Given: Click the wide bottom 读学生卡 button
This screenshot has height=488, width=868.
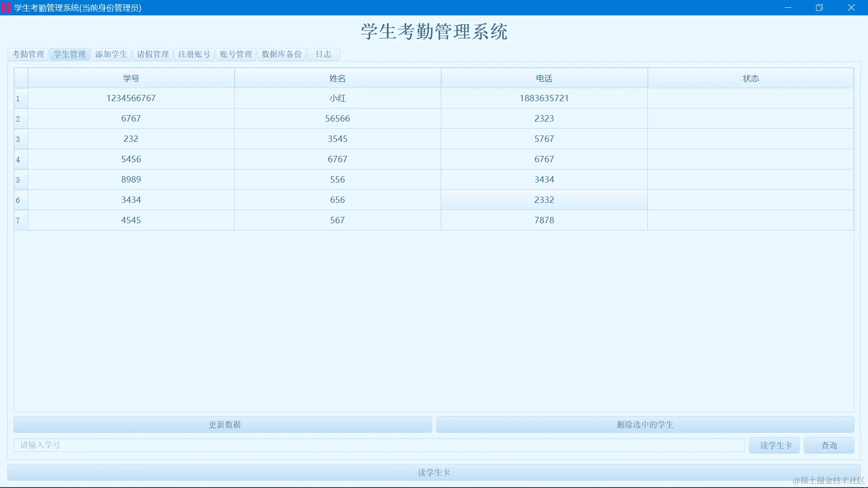Looking at the screenshot, I should click(x=434, y=473).
